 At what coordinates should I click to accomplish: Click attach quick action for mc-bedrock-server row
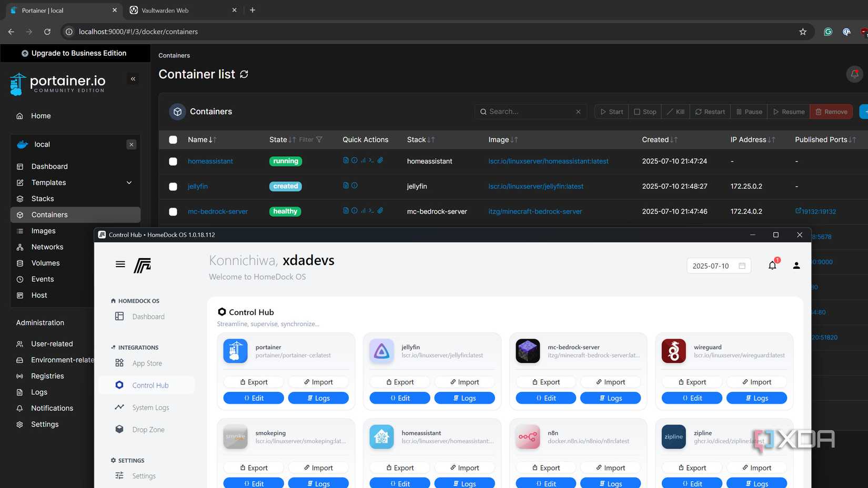click(380, 211)
